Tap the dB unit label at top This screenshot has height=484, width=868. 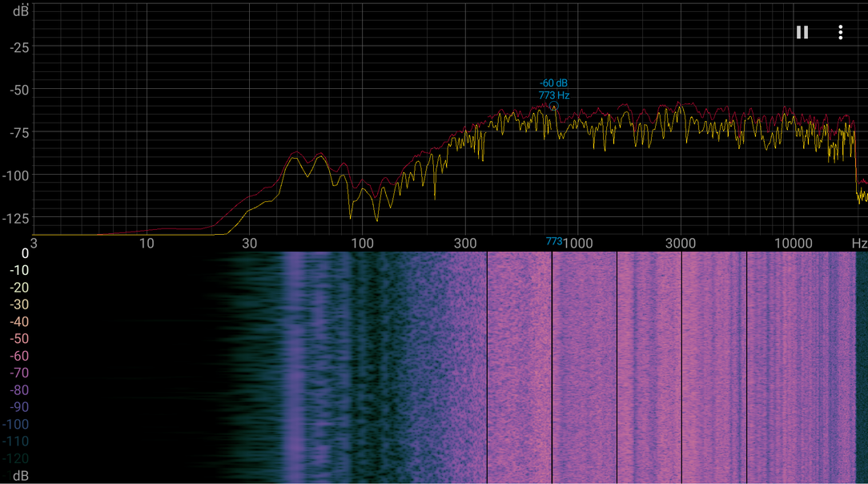(21, 11)
